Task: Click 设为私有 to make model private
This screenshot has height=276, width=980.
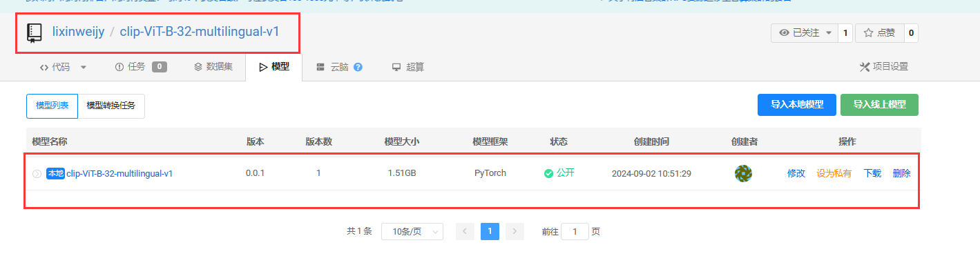Action: coord(834,173)
